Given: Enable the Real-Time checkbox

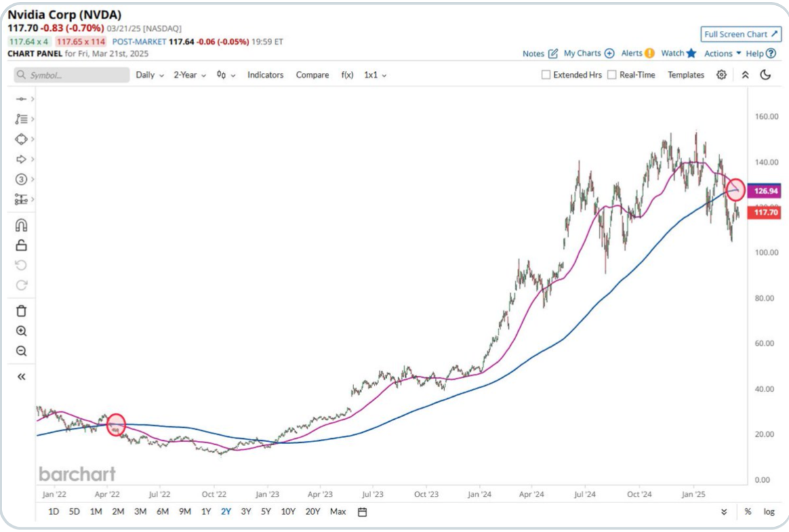Looking at the screenshot, I should click(x=612, y=75).
